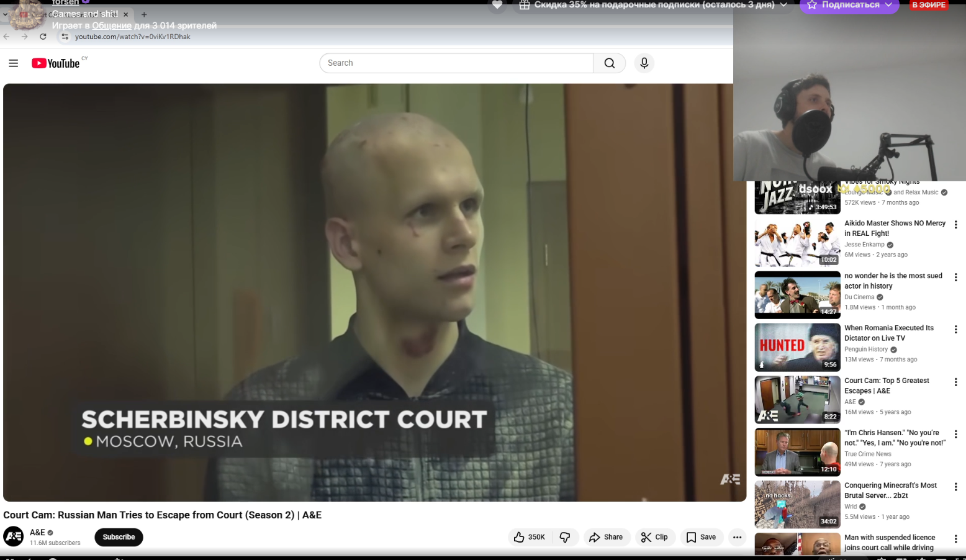Image resolution: width=966 pixels, height=560 pixels.
Task: Click the main video player to pause
Action: coord(374,292)
